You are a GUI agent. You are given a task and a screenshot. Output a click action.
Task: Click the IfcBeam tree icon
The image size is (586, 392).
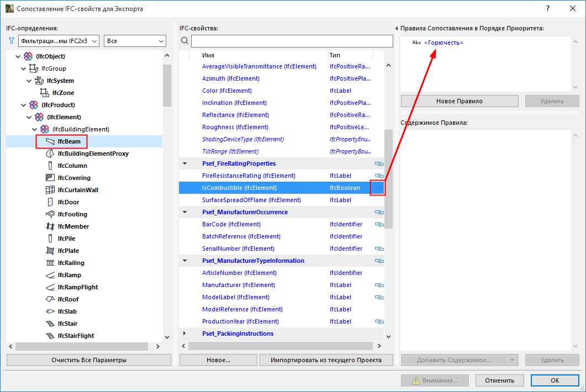(50, 141)
